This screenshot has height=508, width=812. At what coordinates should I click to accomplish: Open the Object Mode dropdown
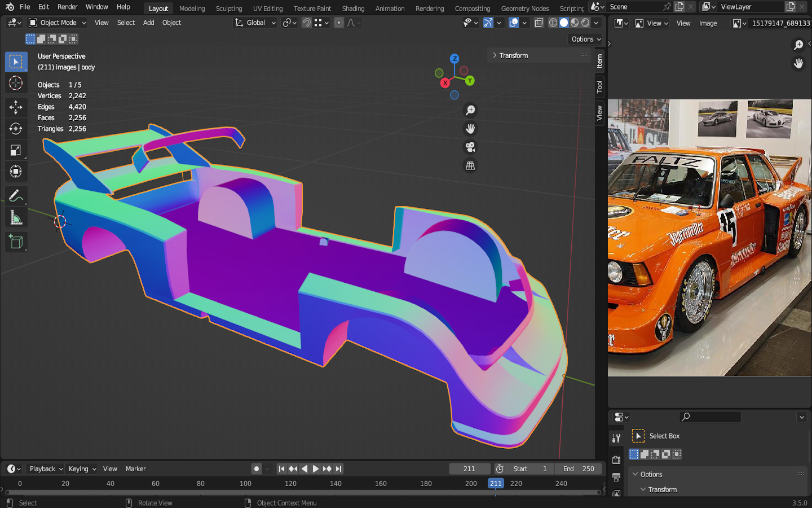pyautogui.click(x=58, y=23)
